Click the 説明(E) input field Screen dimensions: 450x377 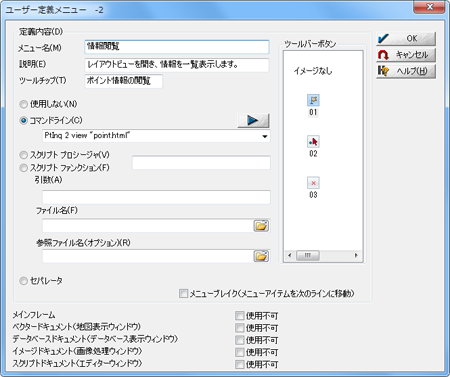click(x=177, y=65)
